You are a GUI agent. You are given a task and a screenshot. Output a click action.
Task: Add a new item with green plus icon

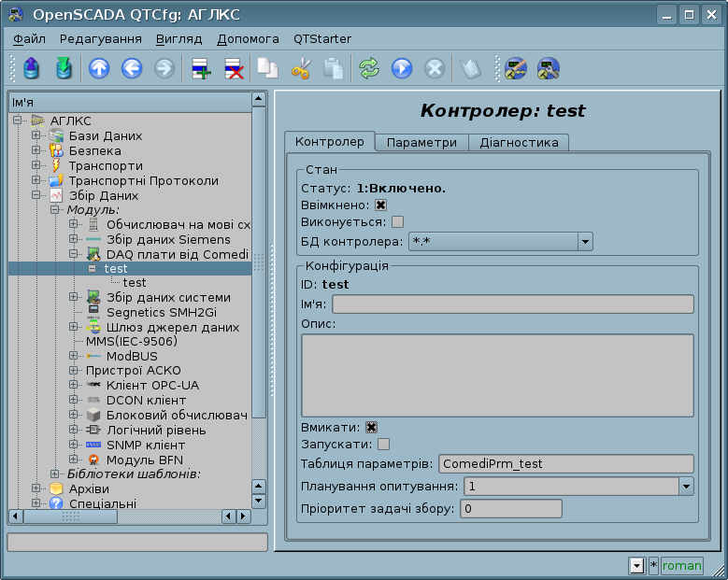[x=201, y=69]
